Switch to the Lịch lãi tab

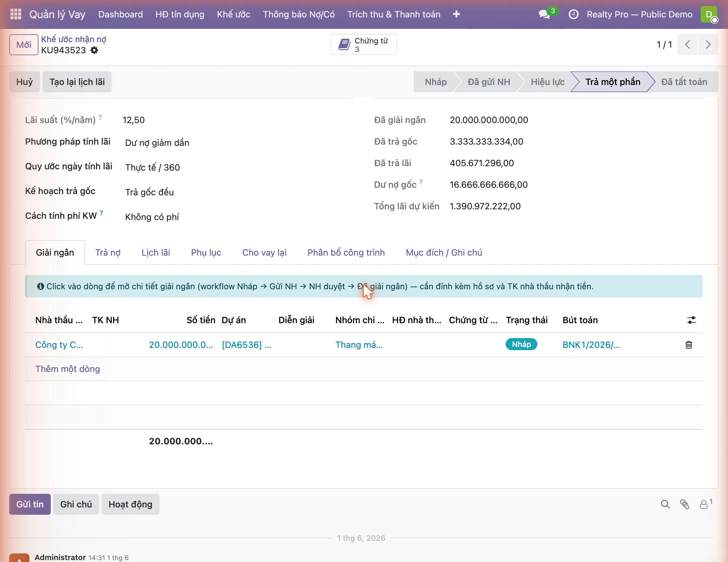tap(156, 253)
